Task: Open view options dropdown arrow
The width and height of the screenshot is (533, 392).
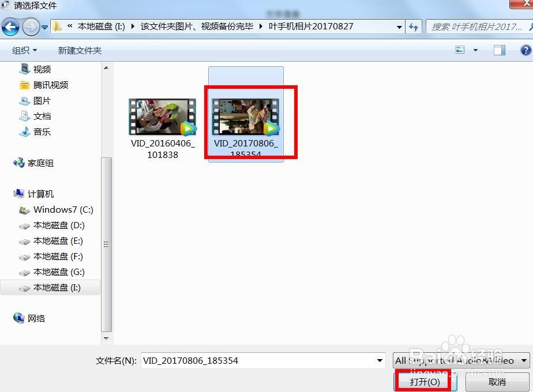Action: pyautogui.click(x=475, y=50)
